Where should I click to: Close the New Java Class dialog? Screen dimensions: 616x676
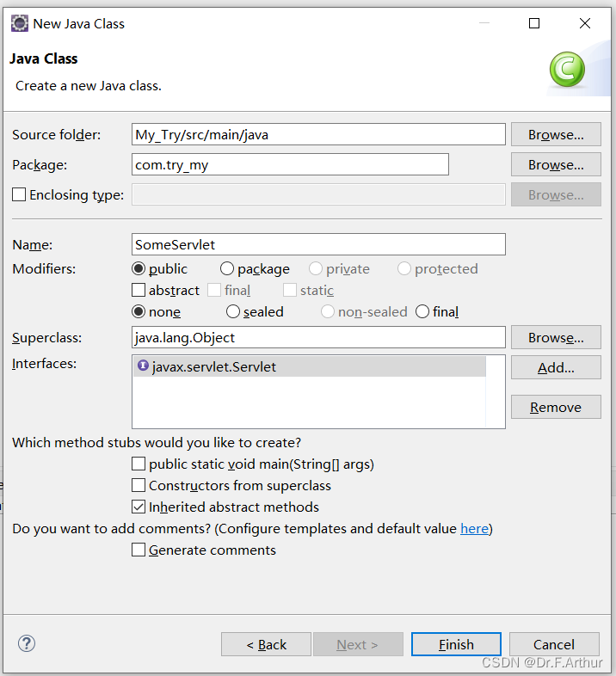pos(584,23)
